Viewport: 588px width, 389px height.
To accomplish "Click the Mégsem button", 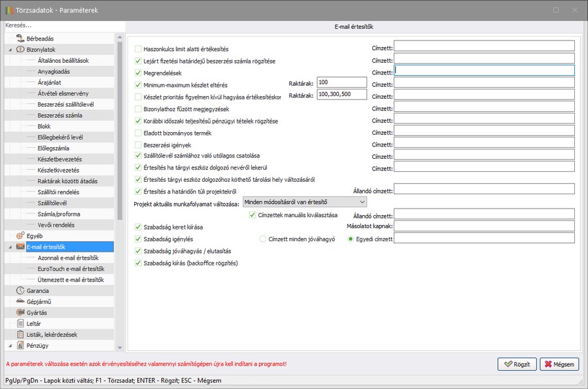I will (559, 364).
